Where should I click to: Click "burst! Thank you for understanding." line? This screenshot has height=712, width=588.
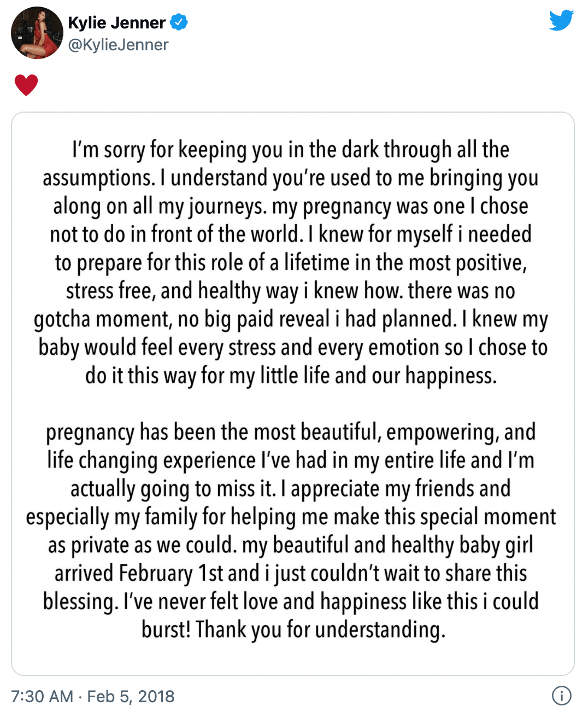pos(293,629)
